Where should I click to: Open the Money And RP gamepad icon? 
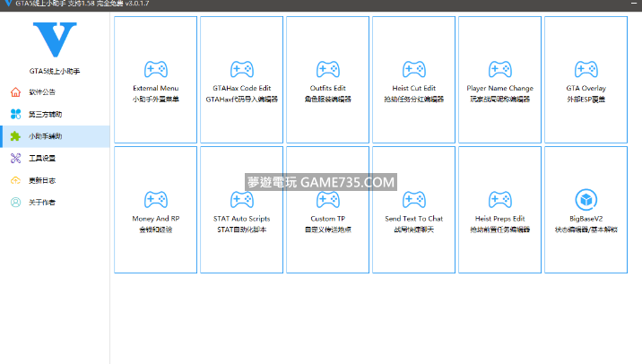coord(156,200)
